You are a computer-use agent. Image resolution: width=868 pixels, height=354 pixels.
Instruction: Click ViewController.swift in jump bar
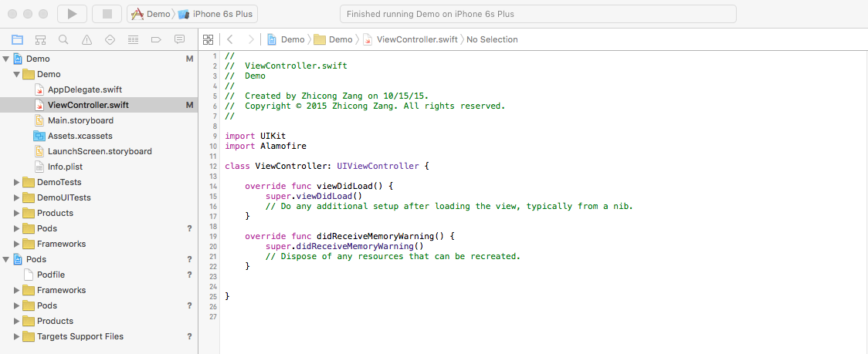point(410,39)
